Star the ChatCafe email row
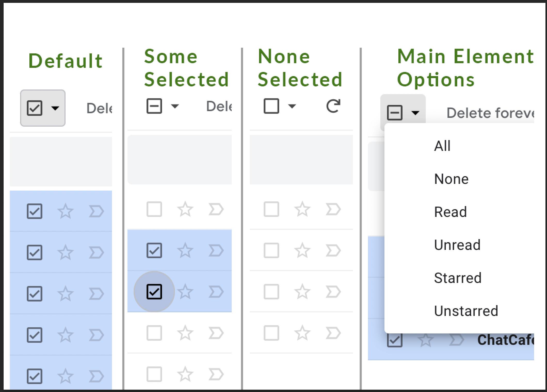Screen dimensions: 547x392 coord(425,340)
